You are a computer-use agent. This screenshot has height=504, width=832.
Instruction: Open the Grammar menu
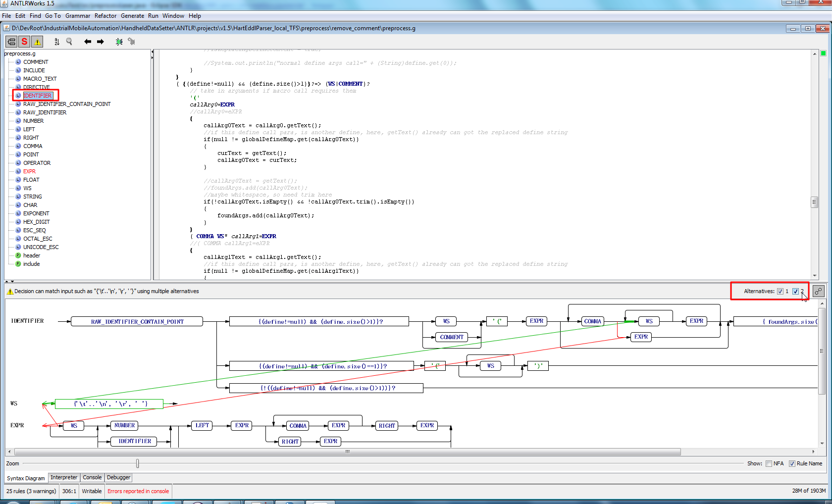tap(77, 16)
